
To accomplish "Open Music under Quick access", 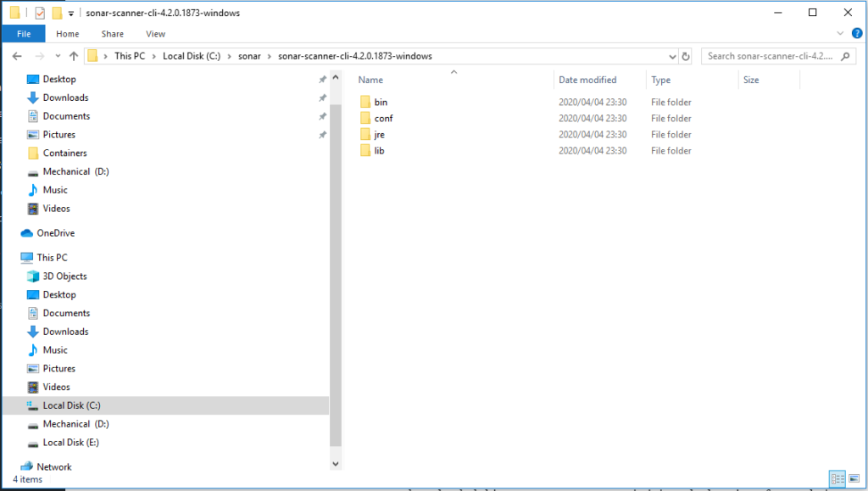I will tap(55, 190).
